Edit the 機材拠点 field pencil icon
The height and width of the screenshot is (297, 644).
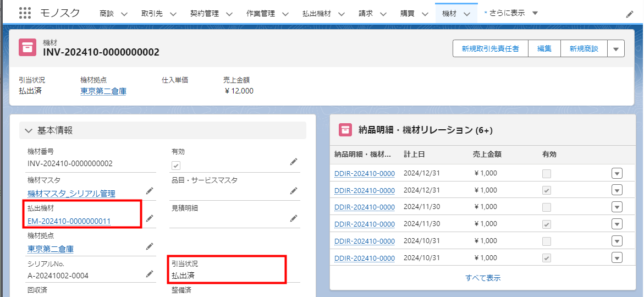coord(149,246)
